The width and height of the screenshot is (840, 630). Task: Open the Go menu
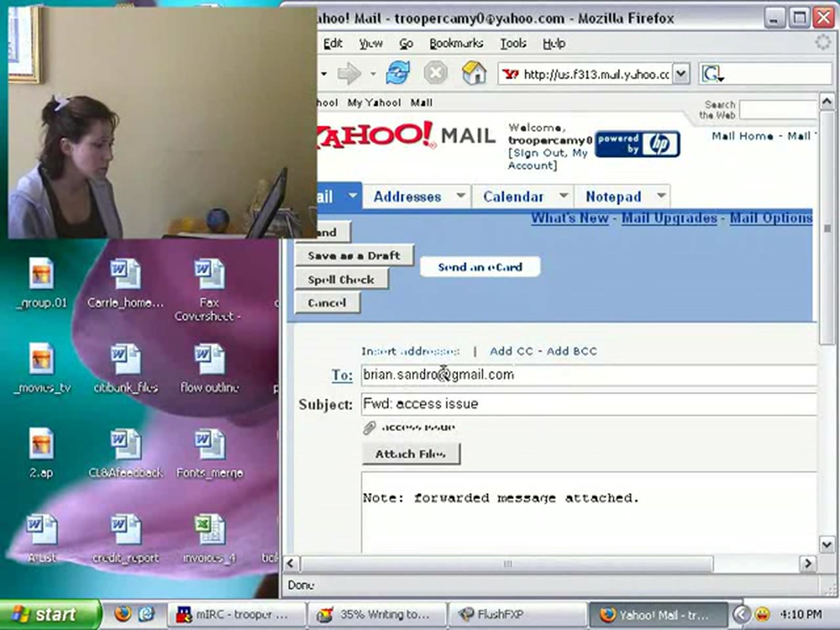pyautogui.click(x=406, y=43)
